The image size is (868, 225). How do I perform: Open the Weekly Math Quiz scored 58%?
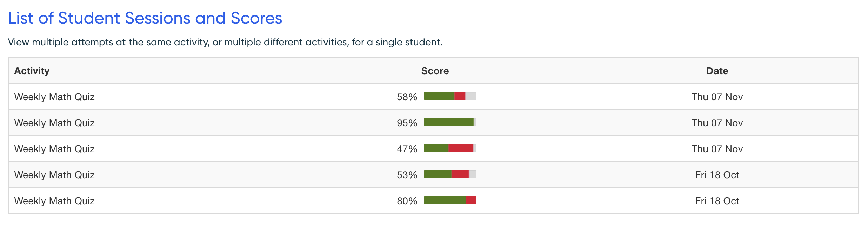click(x=54, y=97)
